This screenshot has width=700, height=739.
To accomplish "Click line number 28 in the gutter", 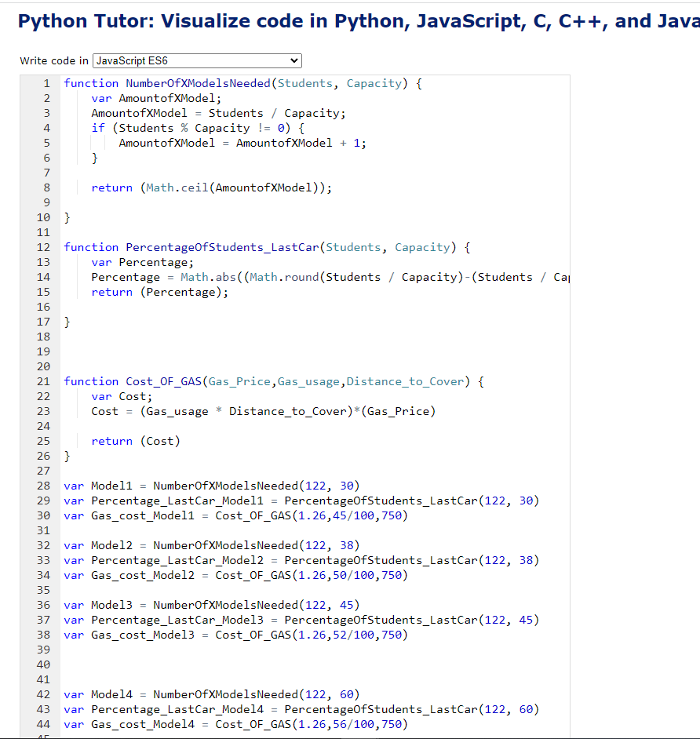I will pyautogui.click(x=43, y=486).
